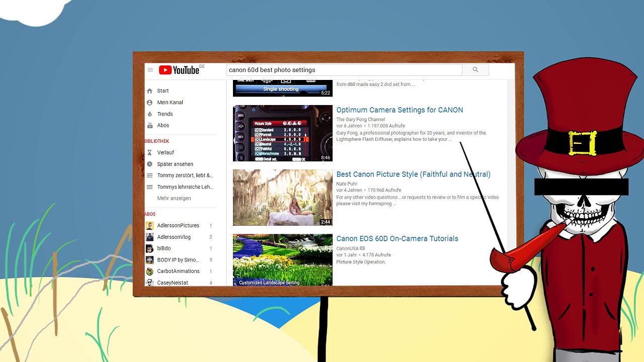Click the bride portrait video thumbnail

pyautogui.click(x=282, y=198)
